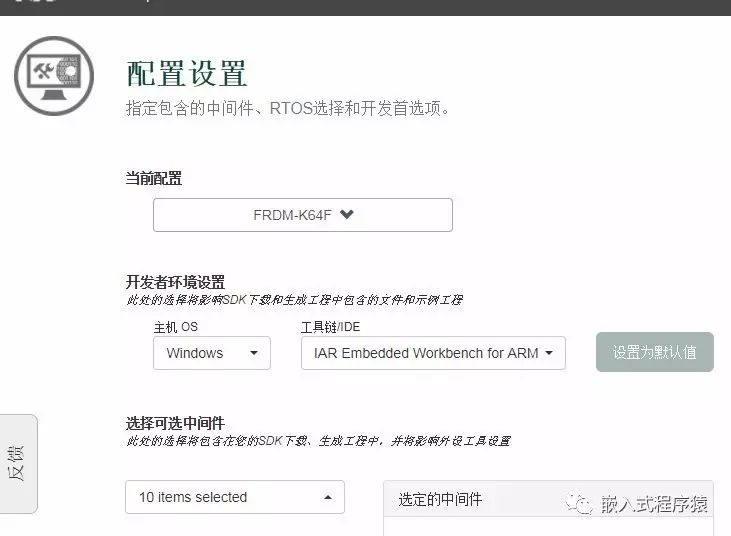Click the subtitle mentioning RTOS选择

(289, 109)
